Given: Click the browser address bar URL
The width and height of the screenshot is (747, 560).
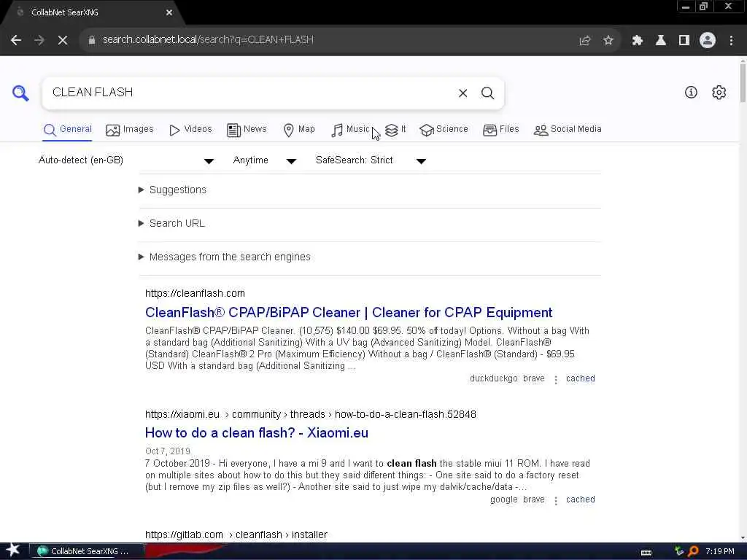Looking at the screenshot, I should click(208, 40).
